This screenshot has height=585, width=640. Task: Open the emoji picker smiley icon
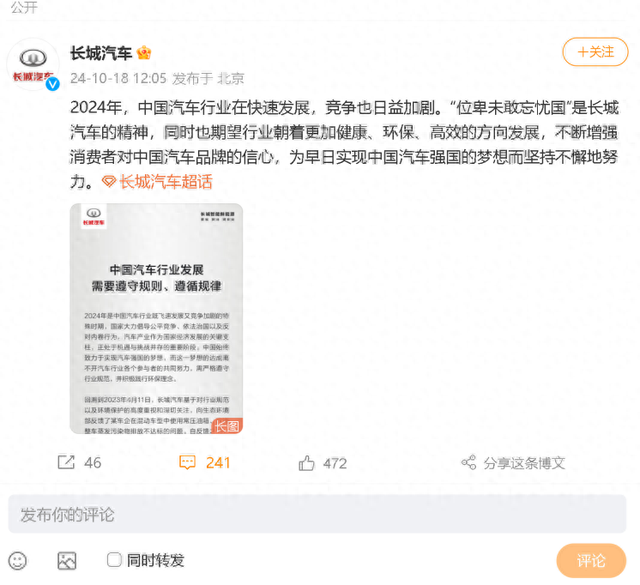18,561
